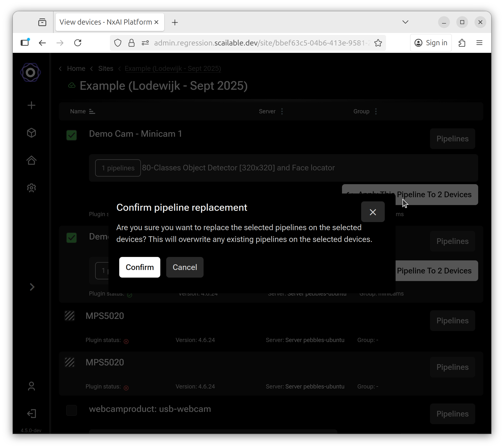This screenshot has height=448, width=504.
Task: Cancel the pipeline replacement
Action: [185, 267]
